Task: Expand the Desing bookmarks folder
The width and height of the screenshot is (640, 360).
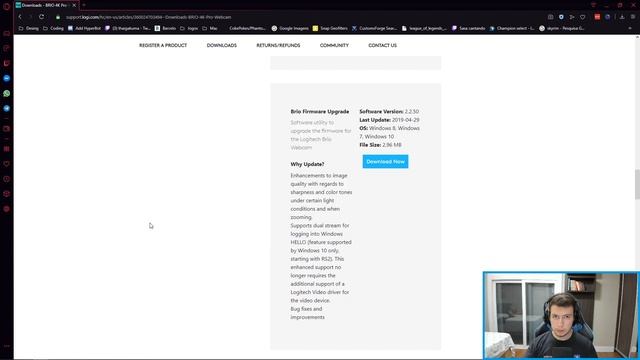Action: 29,28
